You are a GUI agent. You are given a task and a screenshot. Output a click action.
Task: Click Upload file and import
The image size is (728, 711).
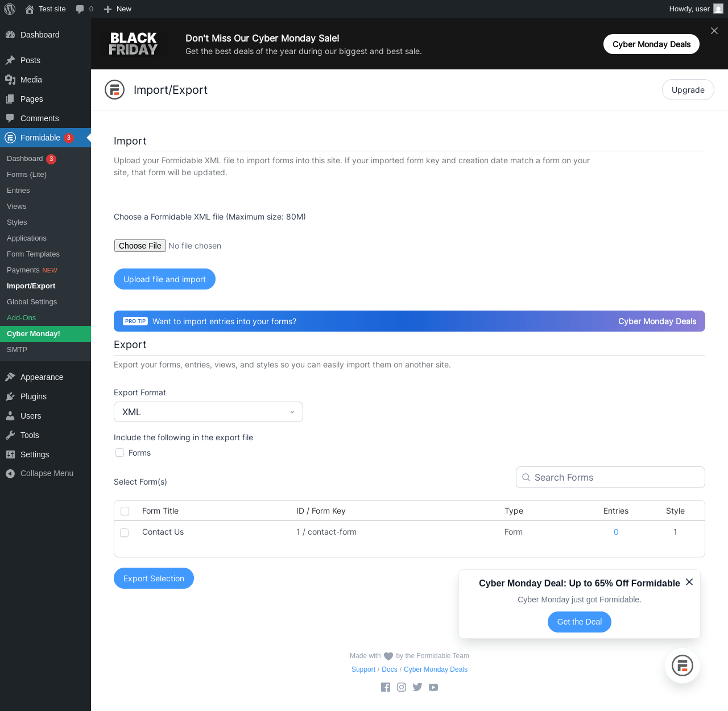pos(164,279)
